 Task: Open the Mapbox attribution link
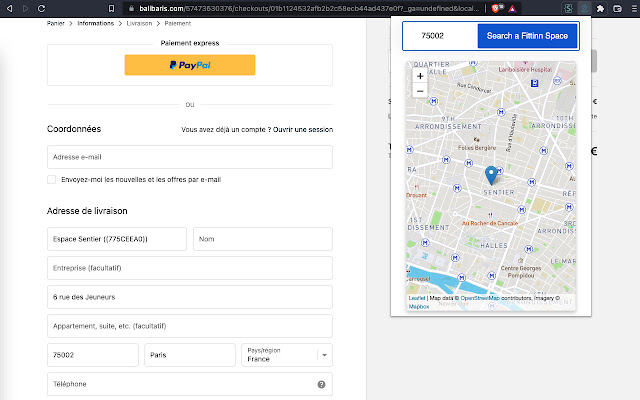[419, 307]
